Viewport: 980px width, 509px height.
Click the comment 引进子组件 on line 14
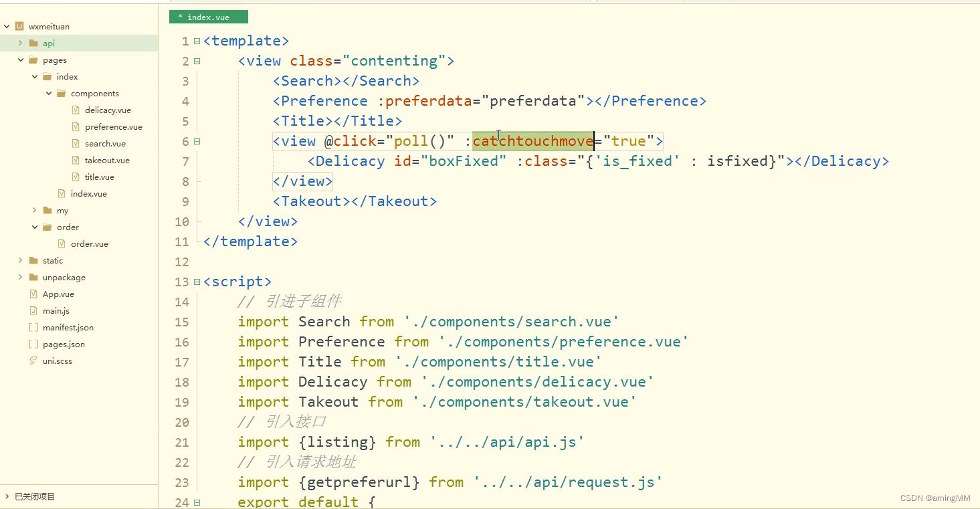click(303, 302)
